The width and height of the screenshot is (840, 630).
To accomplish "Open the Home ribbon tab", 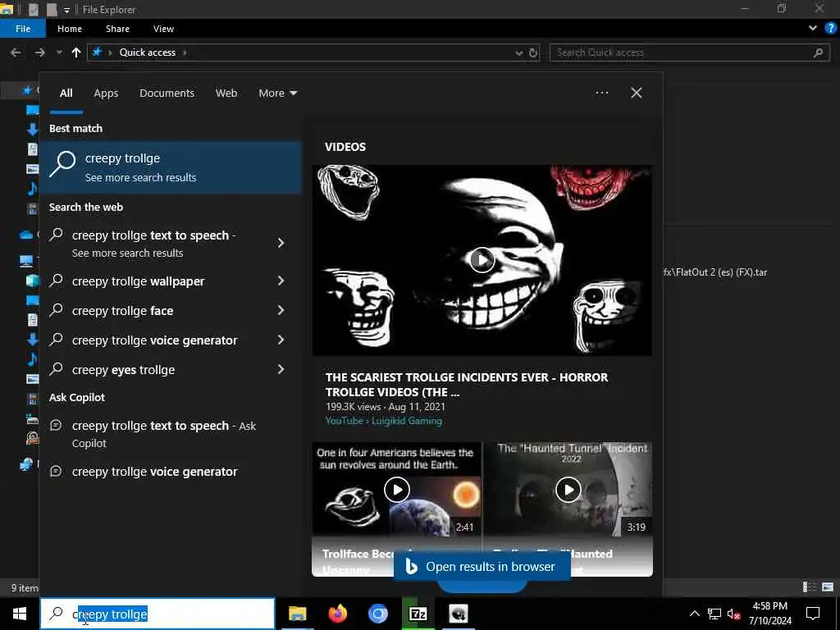I will point(70,29).
